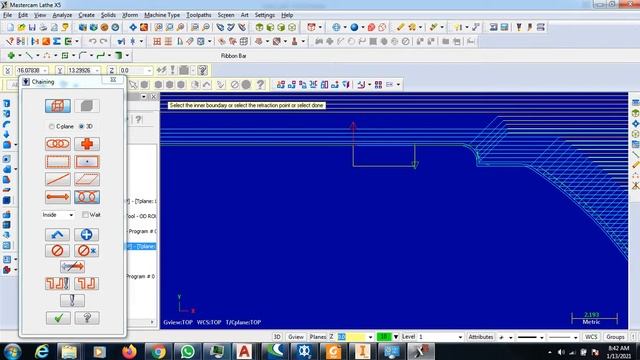Image resolution: width=640 pixels, height=360 pixels.
Task: Open the Y coordinate dropdown
Action: (x=97, y=71)
